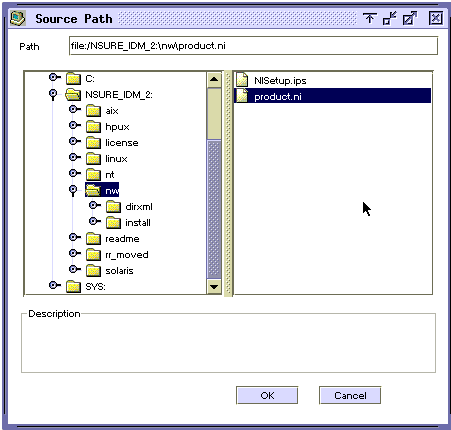Expand the readme folder node
The height and width of the screenshot is (430, 451).
coord(75,237)
